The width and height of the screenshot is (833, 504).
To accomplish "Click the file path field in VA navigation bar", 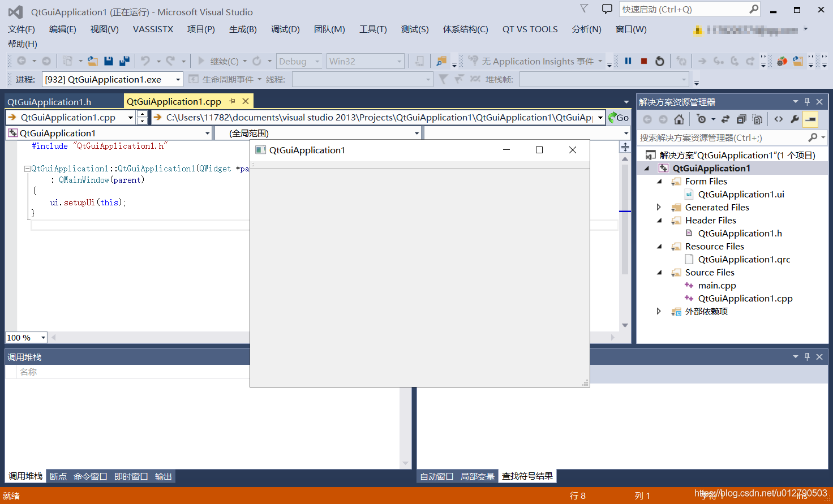I will point(378,117).
